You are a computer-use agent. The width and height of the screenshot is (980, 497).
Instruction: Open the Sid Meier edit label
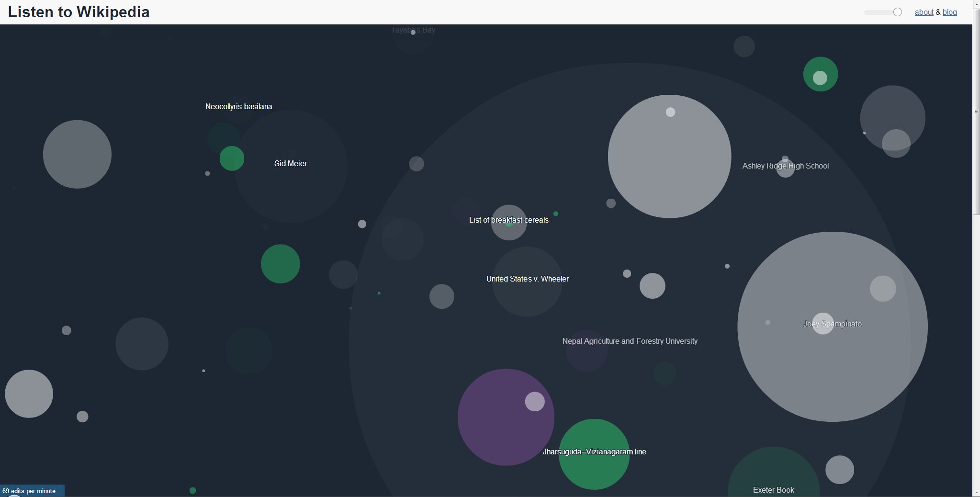click(x=290, y=164)
